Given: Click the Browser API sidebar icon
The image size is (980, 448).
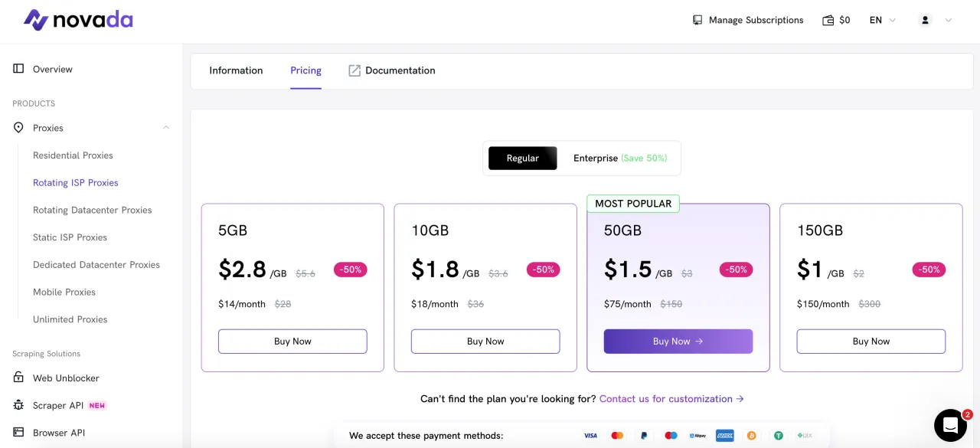Looking at the screenshot, I should (x=18, y=433).
